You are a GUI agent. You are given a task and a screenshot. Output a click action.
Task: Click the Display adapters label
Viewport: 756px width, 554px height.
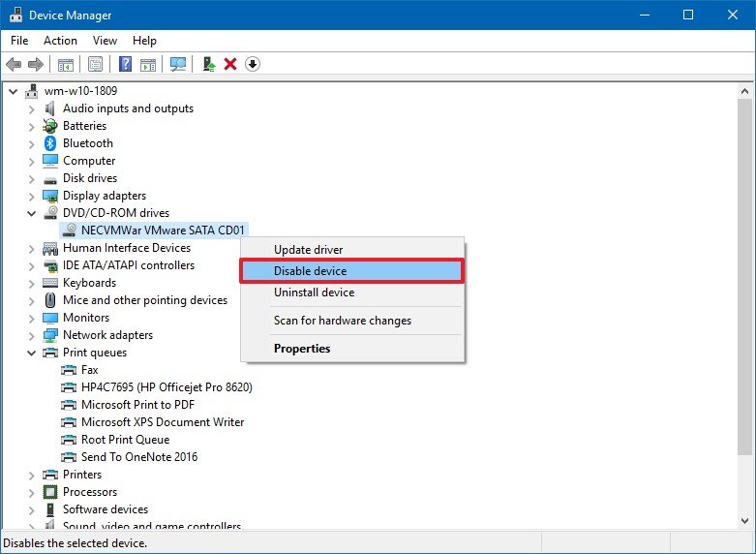[105, 196]
